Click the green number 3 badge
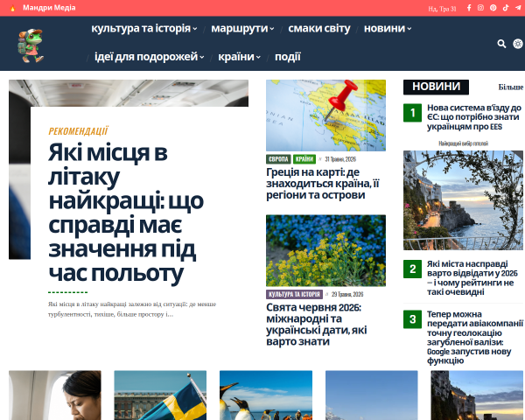 412,319
